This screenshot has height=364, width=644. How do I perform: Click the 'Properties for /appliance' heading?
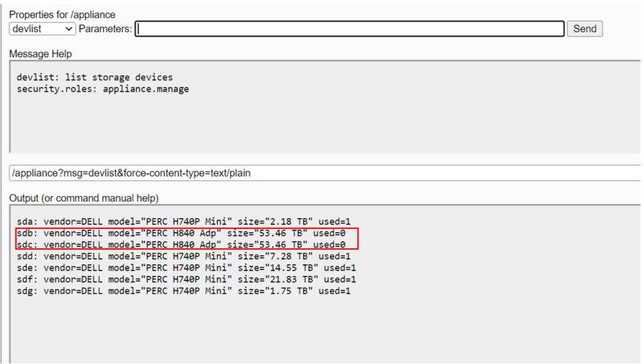click(x=62, y=15)
